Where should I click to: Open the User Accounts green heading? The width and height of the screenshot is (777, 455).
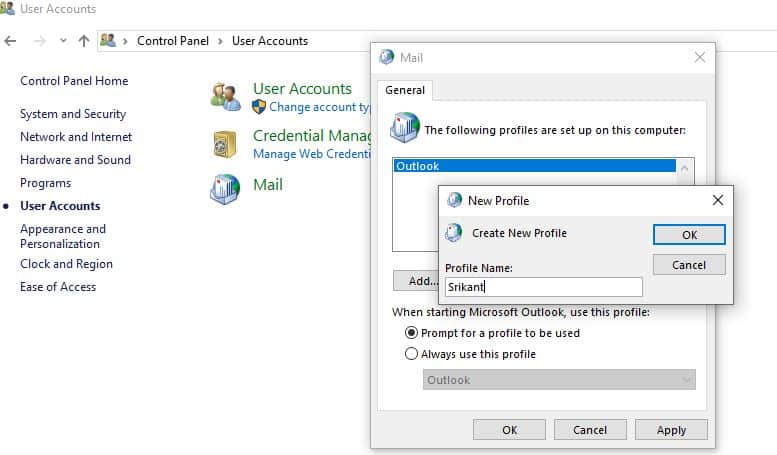302,89
